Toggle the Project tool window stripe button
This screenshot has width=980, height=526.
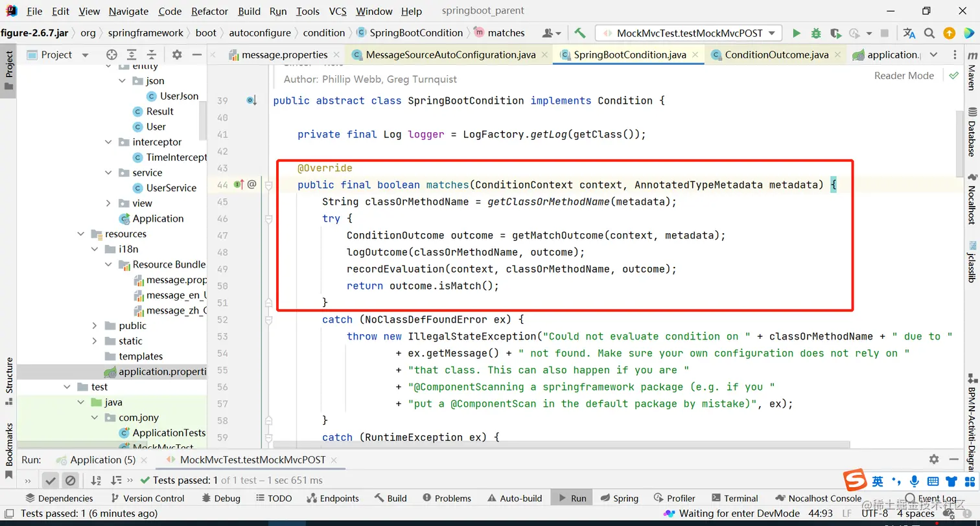pos(9,70)
